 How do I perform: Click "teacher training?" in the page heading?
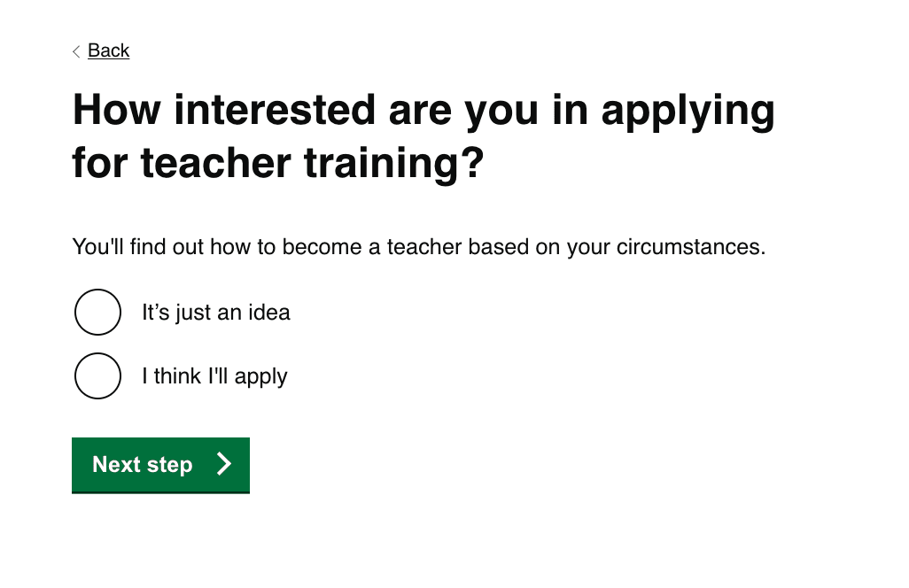311,164
